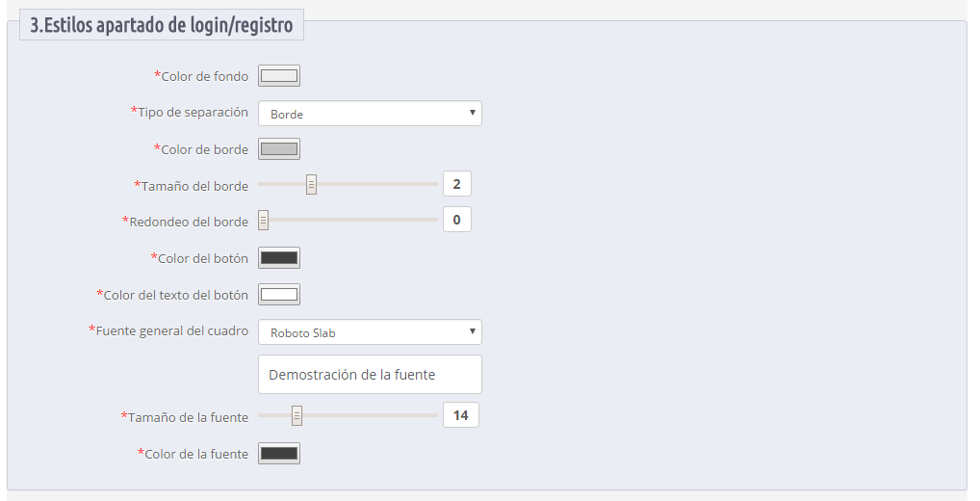Click the Tamaño del borde slider handle
The image size is (980, 501).
click(311, 185)
